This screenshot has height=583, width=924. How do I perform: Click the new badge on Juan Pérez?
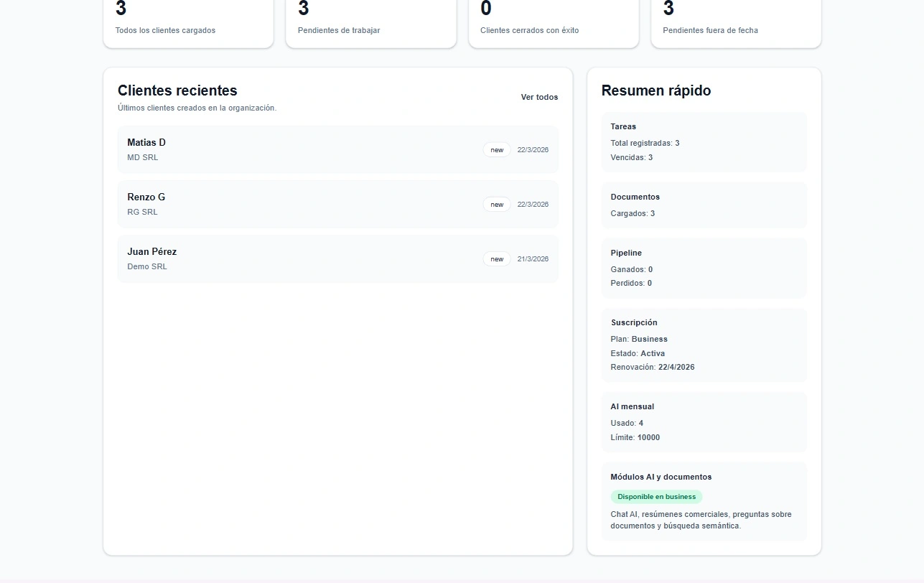pos(497,259)
